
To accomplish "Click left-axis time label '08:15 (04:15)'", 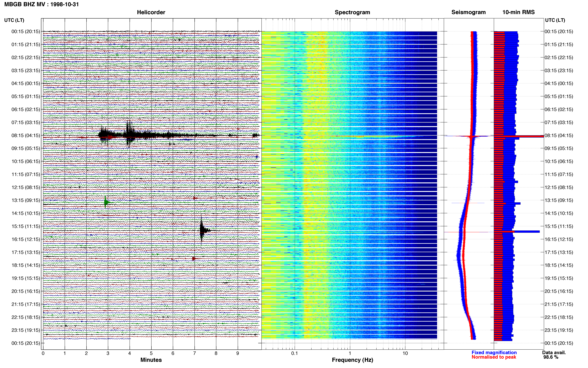I will pyautogui.click(x=26, y=136).
